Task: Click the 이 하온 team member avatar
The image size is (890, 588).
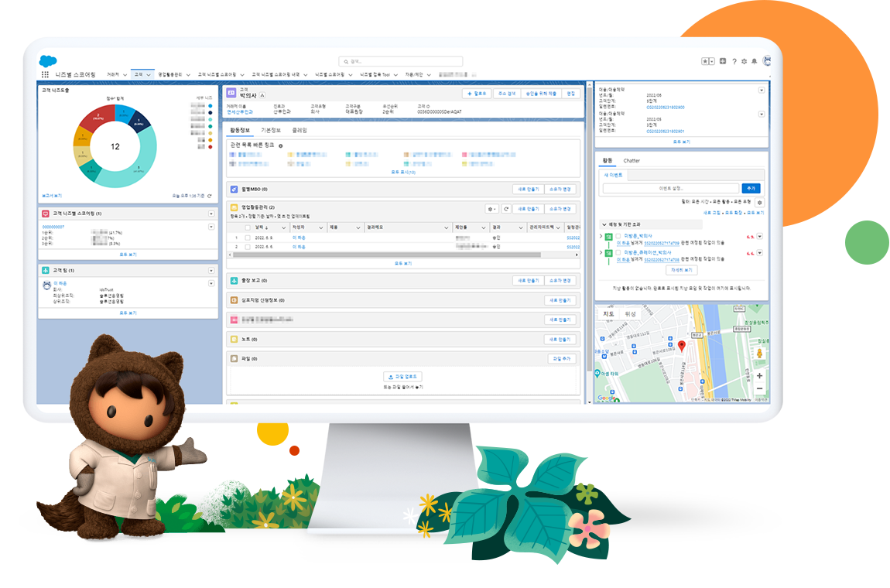Action: pyautogui.click(x=47, y=285)
